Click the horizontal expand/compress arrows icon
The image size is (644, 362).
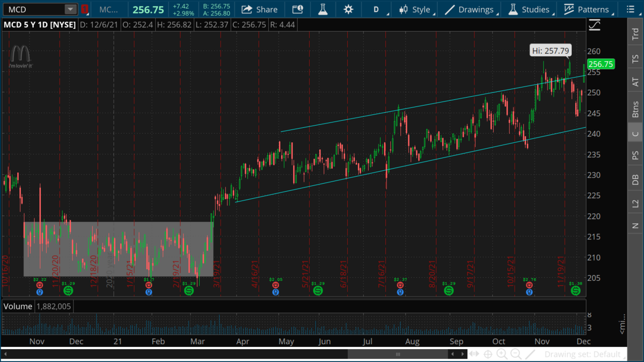[x=474, y=354]
